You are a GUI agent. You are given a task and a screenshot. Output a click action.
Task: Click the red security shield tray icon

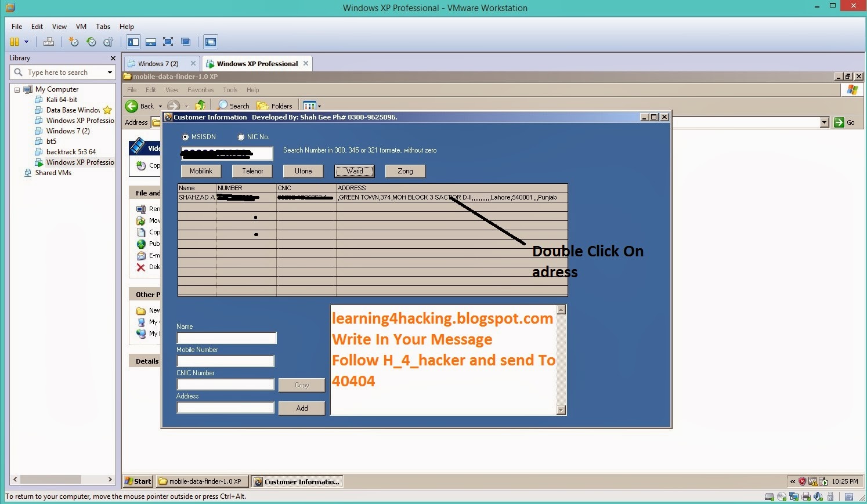[803, 481]
